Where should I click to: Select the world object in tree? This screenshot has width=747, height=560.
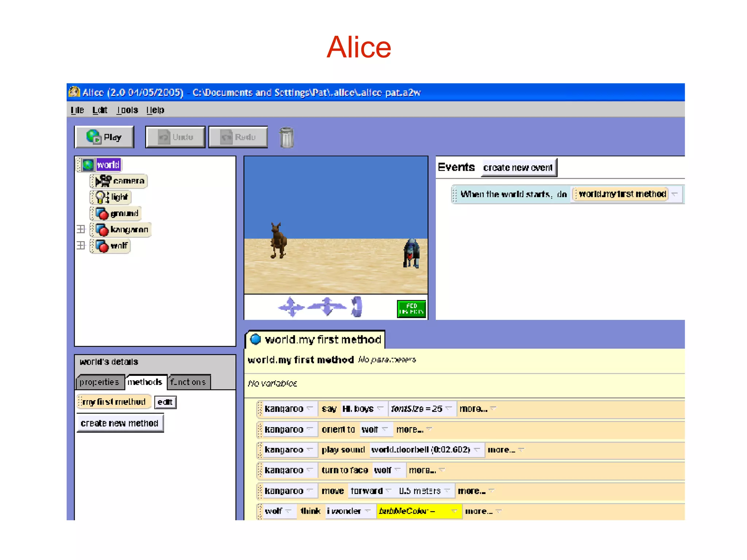click(108, 165)
